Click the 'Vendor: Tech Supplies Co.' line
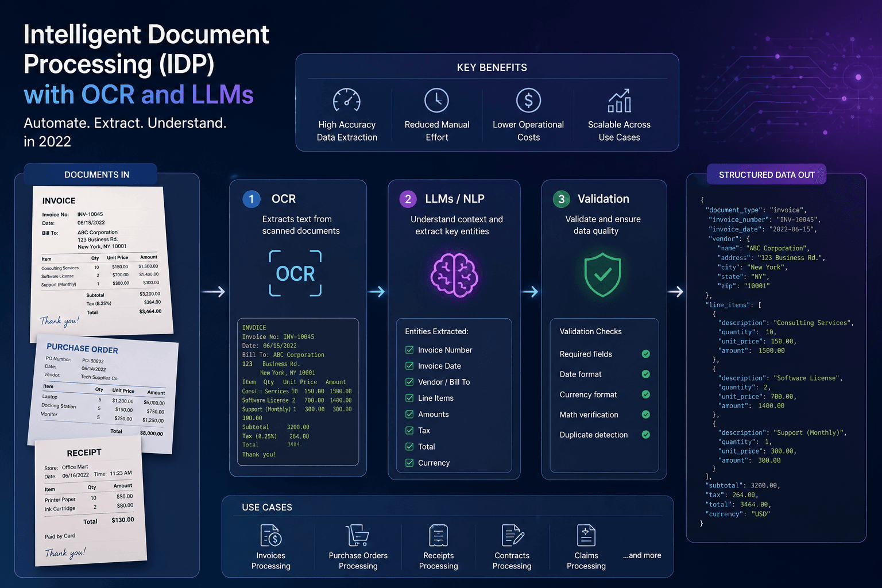882x588 pixels. (81, 376)
